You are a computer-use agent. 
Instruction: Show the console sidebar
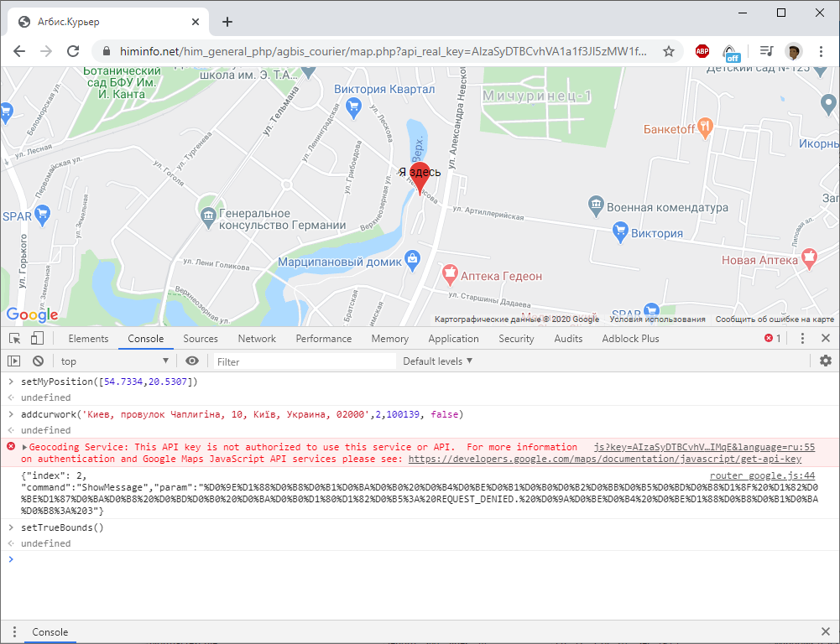point(14,361)
